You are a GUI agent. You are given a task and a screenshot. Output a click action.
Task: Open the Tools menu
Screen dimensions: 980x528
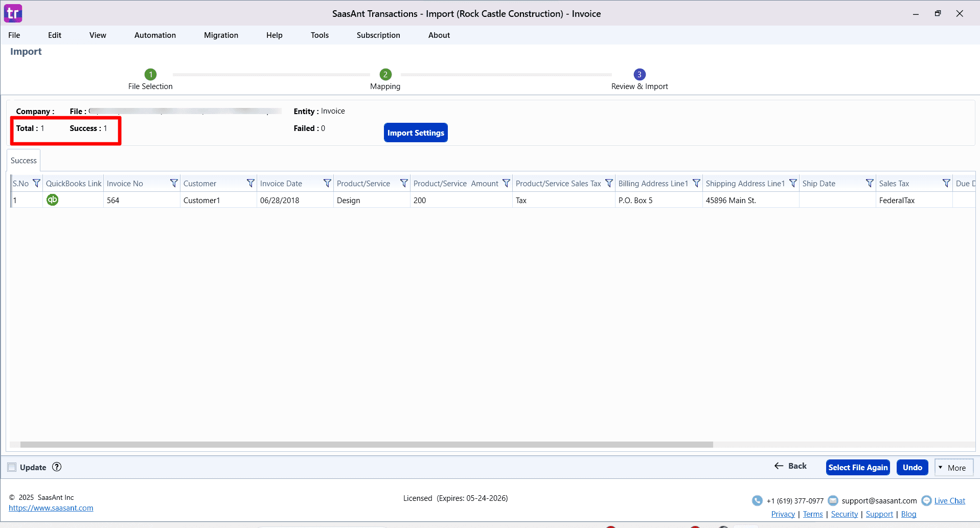[320, 35]
